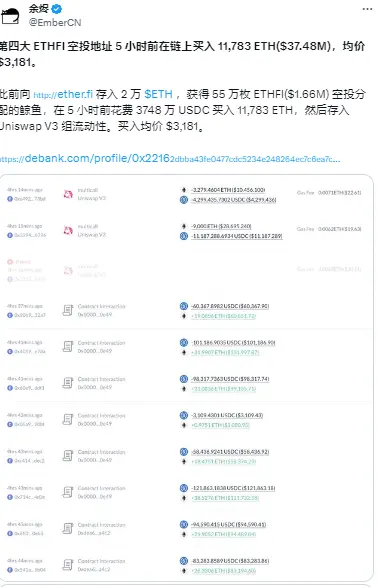Open the debank.com profile link
The height and width of the screenshot is (587, 378).
[x=170, y=159]
